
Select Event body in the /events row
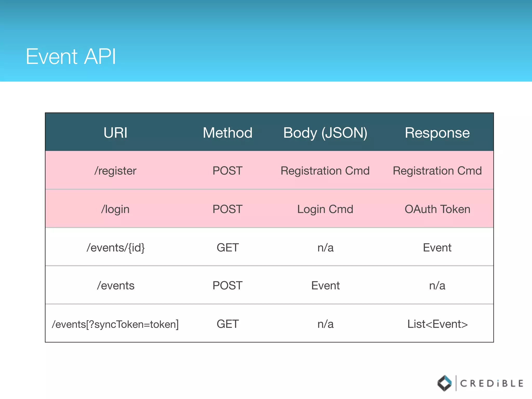pyautogui.click(x=325, y=285)
